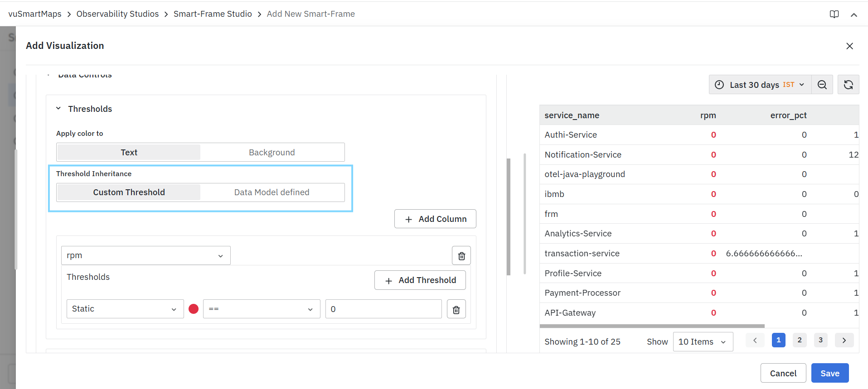
Task: Collapse the header with the up chevron
Action: pyautogui.click(x=854, y=14)
